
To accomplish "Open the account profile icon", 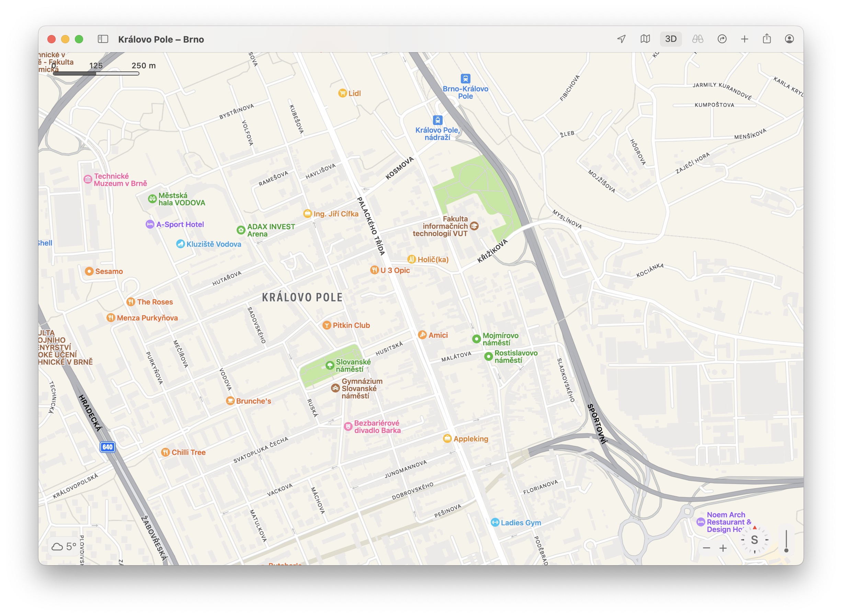I will click(789, 39).
